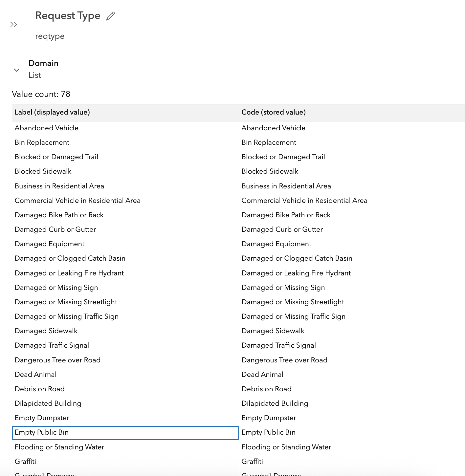Select the Dilapidated Building code value
The image size is (465, 476).
[275, 403]
